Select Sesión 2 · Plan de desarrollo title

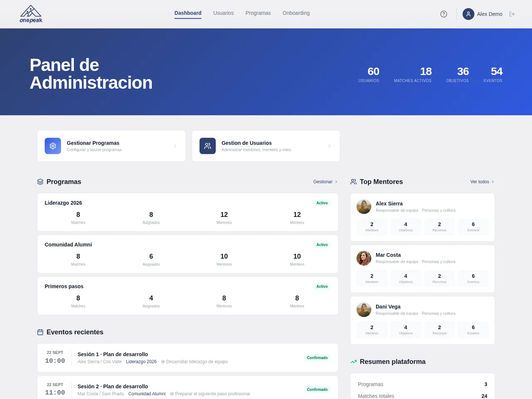tap(113, 387)
